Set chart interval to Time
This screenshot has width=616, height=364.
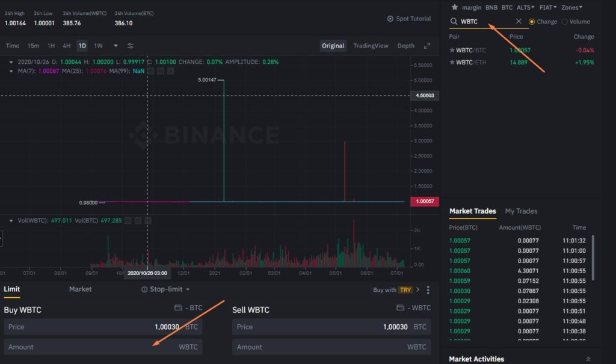pos(12,46)
